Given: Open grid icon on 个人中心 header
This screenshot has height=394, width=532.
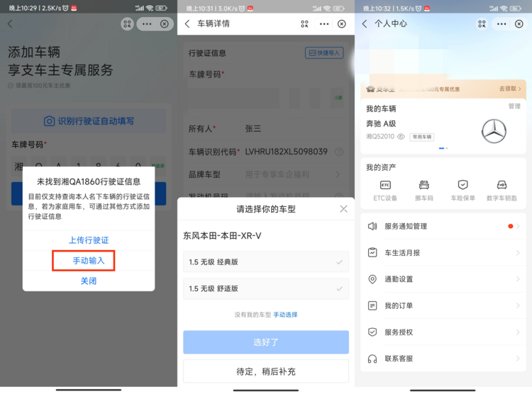Looking at the screenshot, I should point(482,23).
